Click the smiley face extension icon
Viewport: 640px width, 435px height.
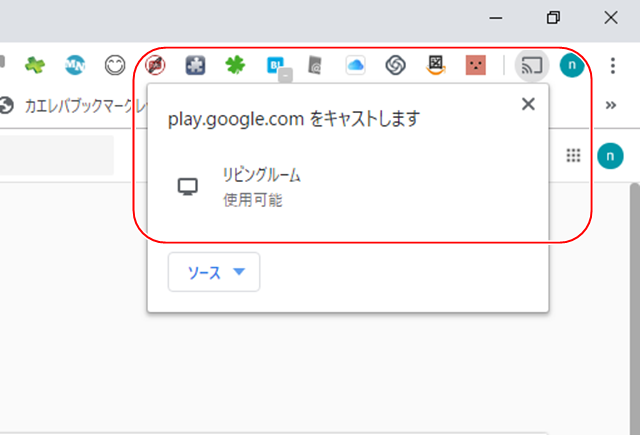pos(115,65)
